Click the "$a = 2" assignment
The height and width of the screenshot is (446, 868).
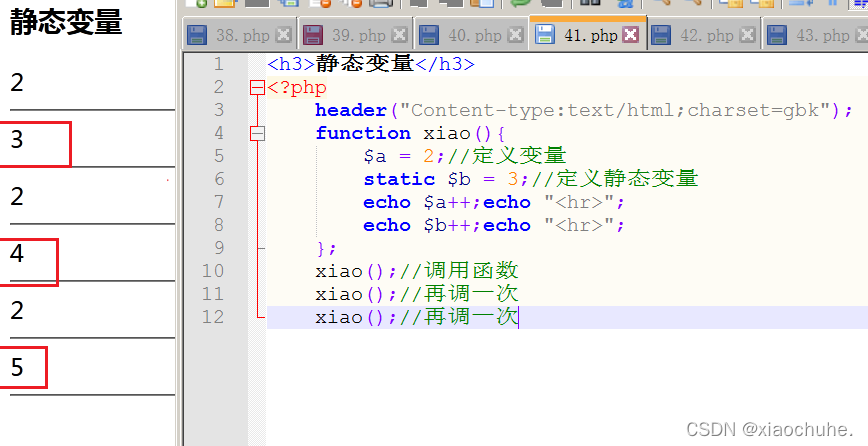coord(399,156)
